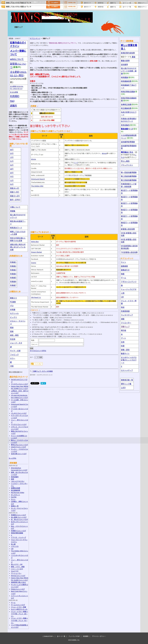Image resolution: width=148 pixels, height=644 pixels.
Task: Open このWikiのTOPへ in the footer
Action: coord(48,636)
